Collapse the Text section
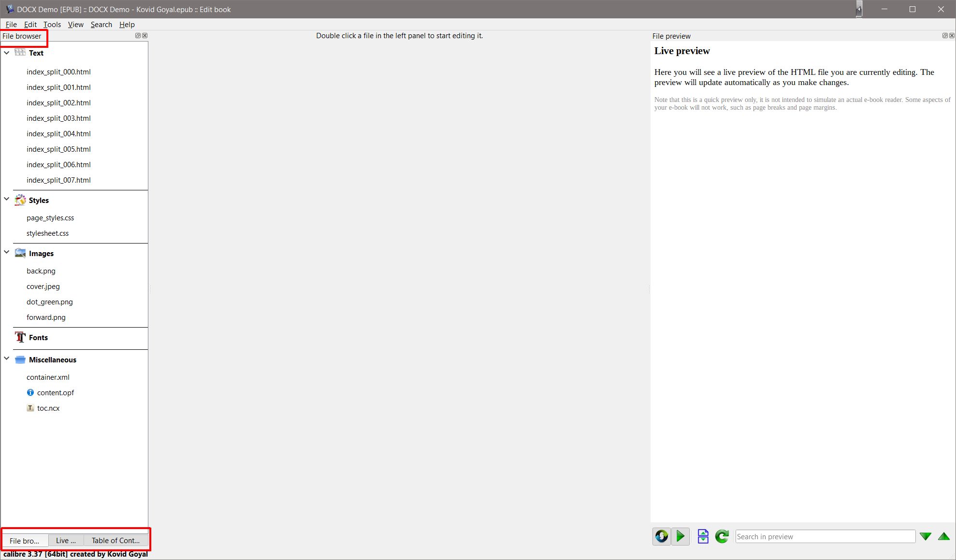The image size is (956, 560). click(x=7, y=53)
